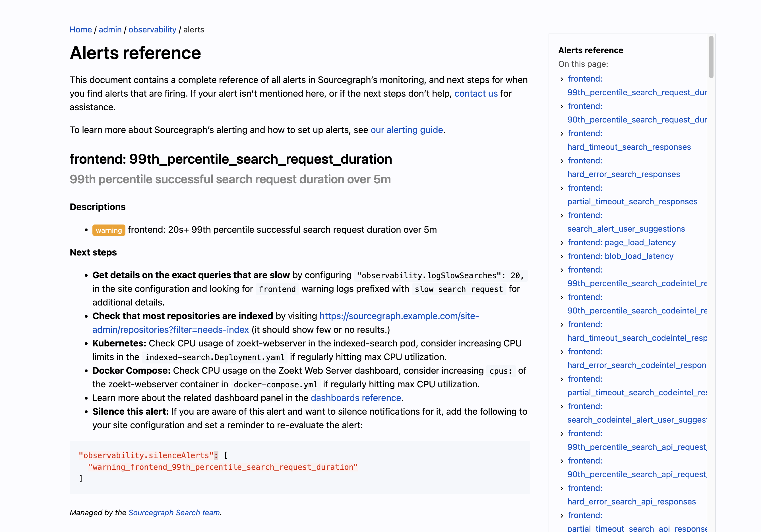Open the observability breadcrumb link
761x532 pixels.
click(152, 30)
